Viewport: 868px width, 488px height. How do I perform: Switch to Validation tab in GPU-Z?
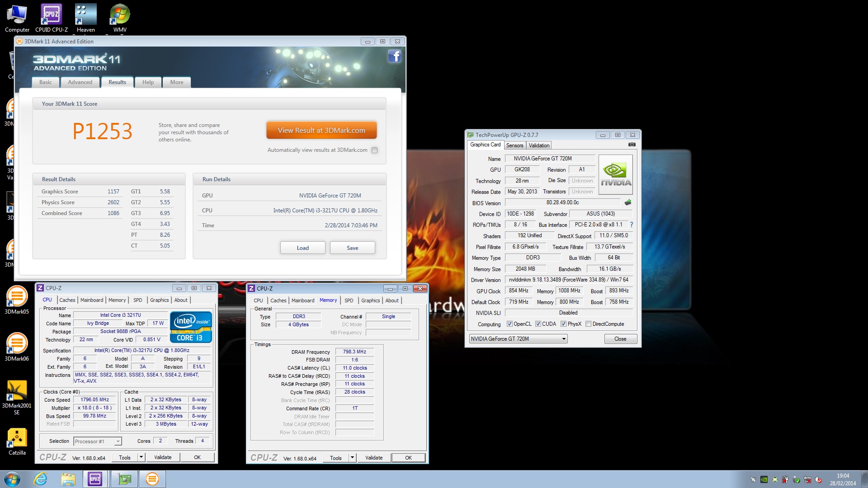(x=539, y=145)
